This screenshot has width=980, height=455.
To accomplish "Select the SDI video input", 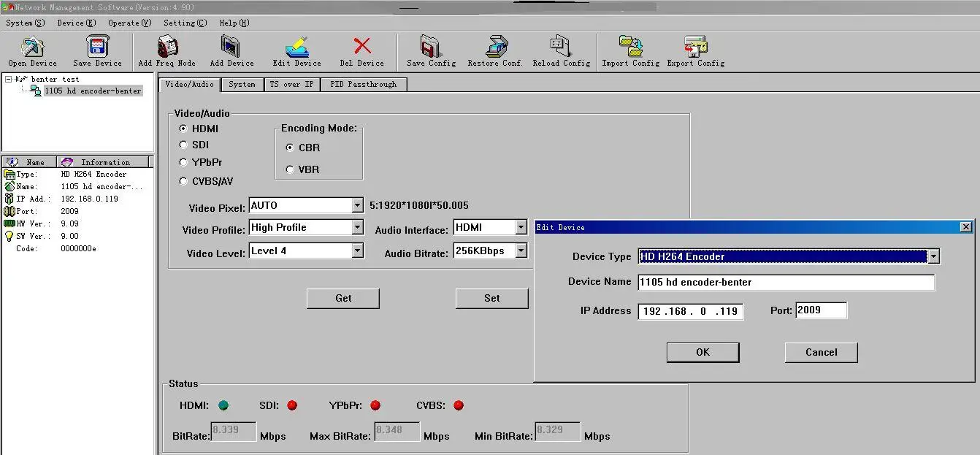I will 183,145.
